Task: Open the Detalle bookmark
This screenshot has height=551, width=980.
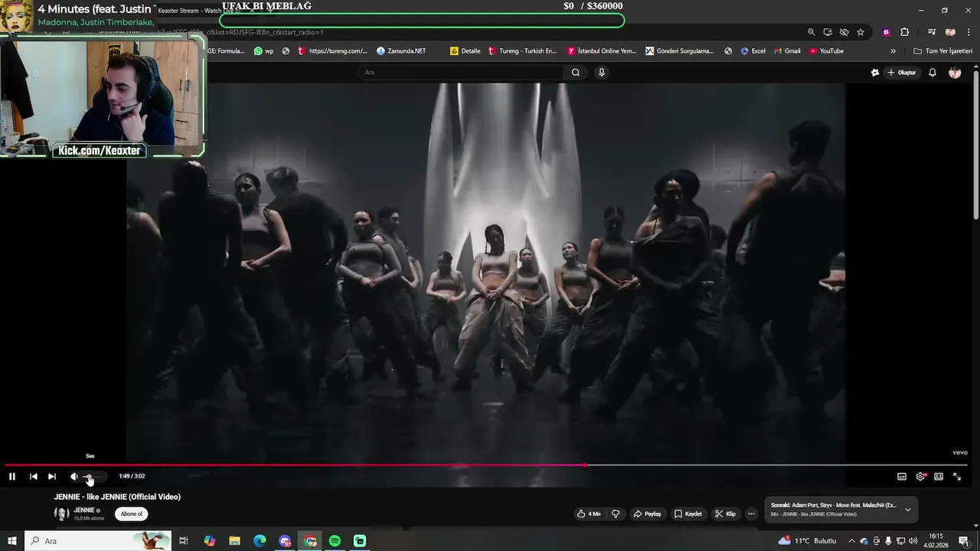Action: 465,51
